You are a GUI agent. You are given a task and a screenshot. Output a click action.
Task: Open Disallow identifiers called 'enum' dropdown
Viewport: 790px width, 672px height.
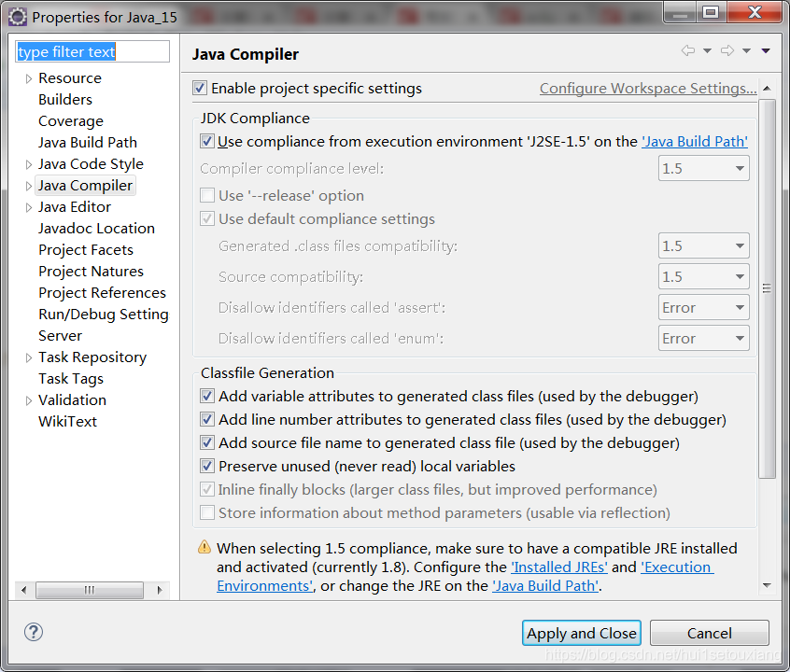(x=703, y=338)
